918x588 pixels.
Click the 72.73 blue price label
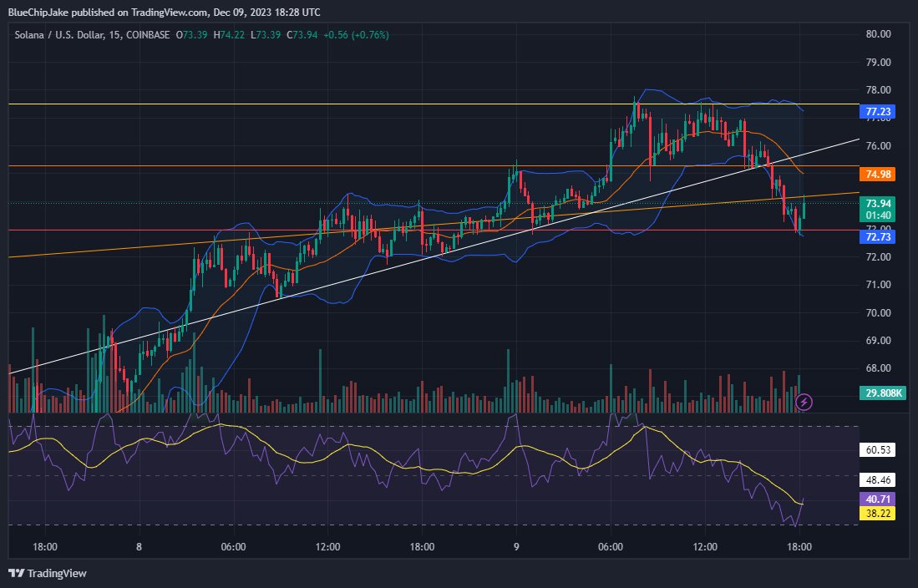pos(879,237)
